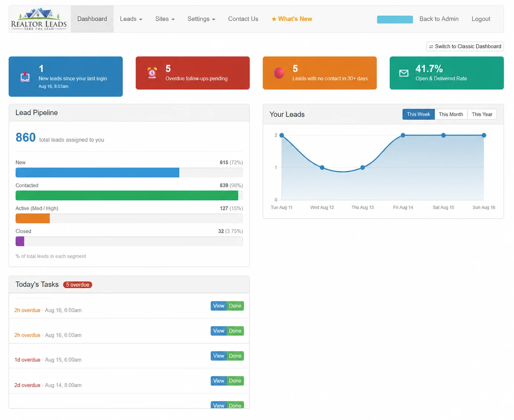The height and width of the screenshot is (420, 514).
Task: Switch to Classic Dashboard
Action: (x=465, y=46)
